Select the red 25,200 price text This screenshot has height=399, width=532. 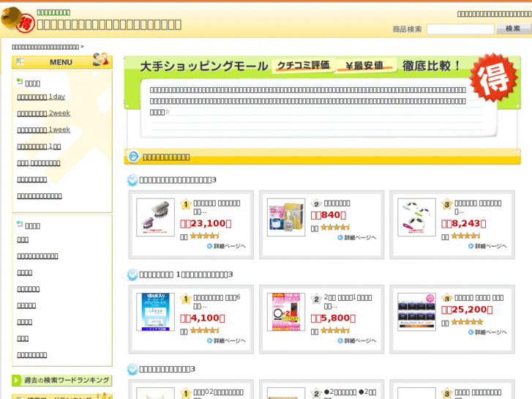coord(467,310)
